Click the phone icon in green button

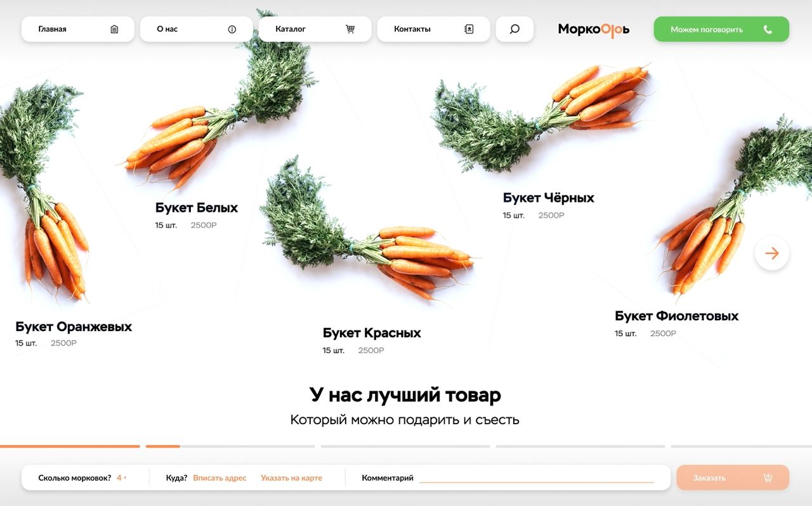point(768,29)
